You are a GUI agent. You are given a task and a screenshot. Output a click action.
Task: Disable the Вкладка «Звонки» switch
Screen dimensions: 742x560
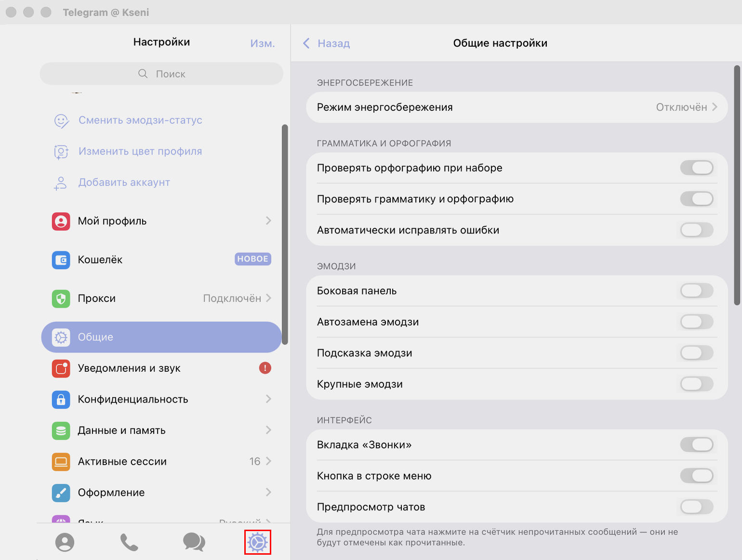tap(696, 445)
